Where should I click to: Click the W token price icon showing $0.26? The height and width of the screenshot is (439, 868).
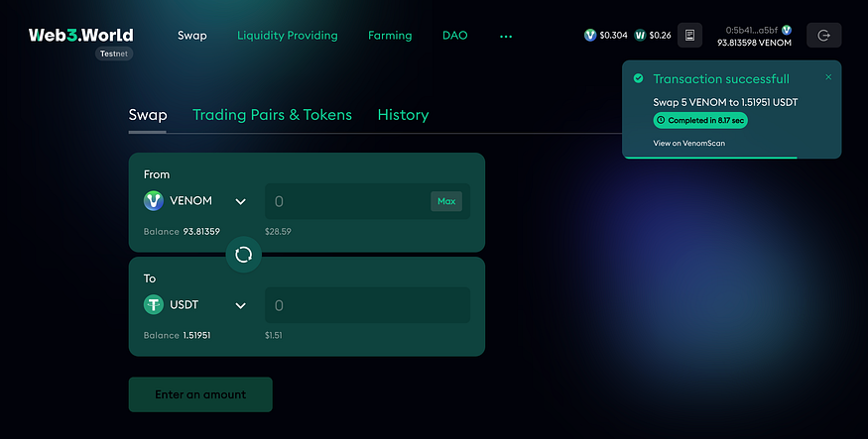640,36
